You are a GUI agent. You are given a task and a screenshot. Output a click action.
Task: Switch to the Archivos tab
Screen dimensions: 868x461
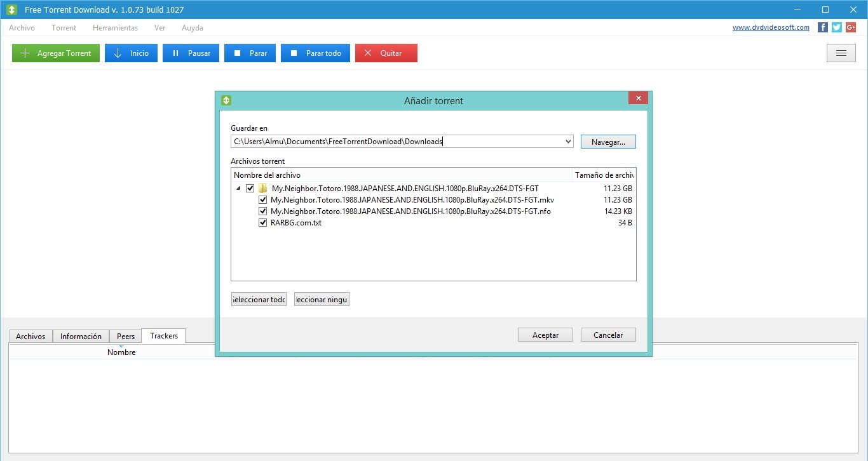tap(31, 337)
